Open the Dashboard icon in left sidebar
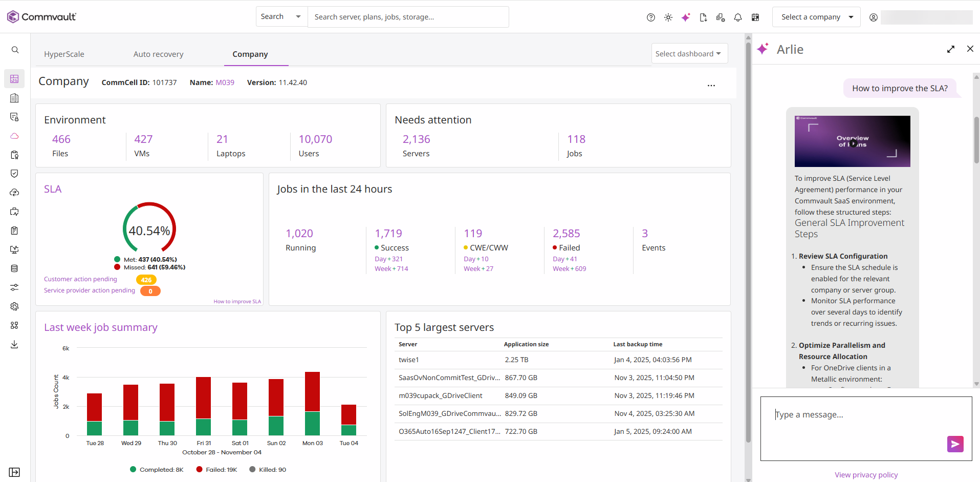Screen dimensions: 980x482 pos(14,79)
